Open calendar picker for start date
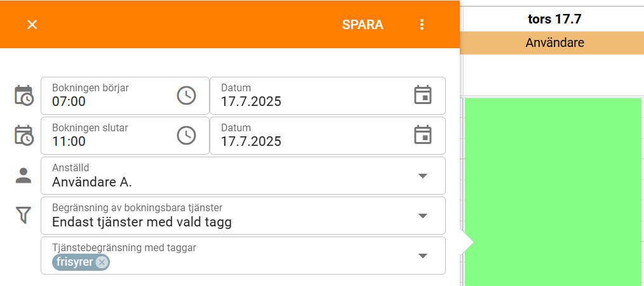644x286 pixels. [422, 94]
